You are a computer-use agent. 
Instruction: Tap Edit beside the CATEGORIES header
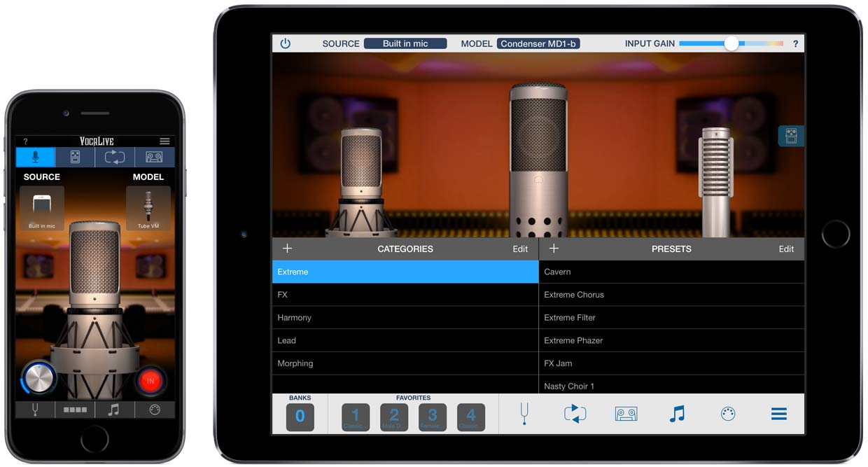pyautogui.click(x=520, y=249)
